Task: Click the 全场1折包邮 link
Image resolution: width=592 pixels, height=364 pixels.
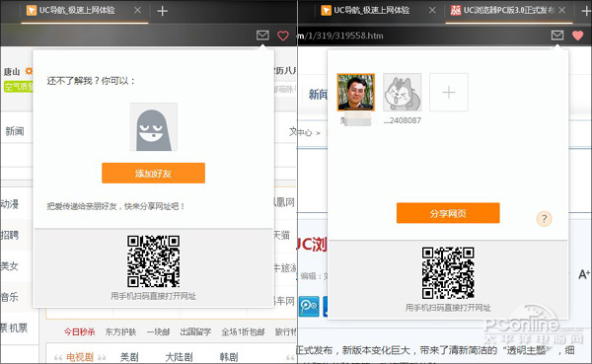Action: tap(243, 331)
